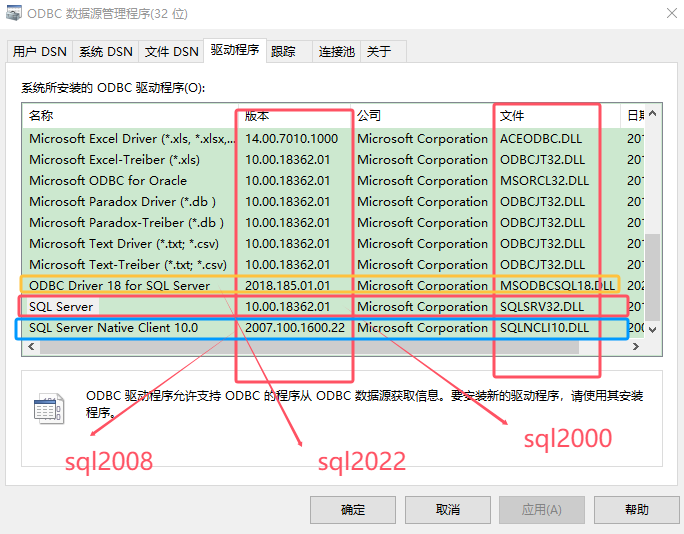Screen dimensions: 684x534
Task: Click the ACEODBC.DLL file cell
Action: point(541,139)
